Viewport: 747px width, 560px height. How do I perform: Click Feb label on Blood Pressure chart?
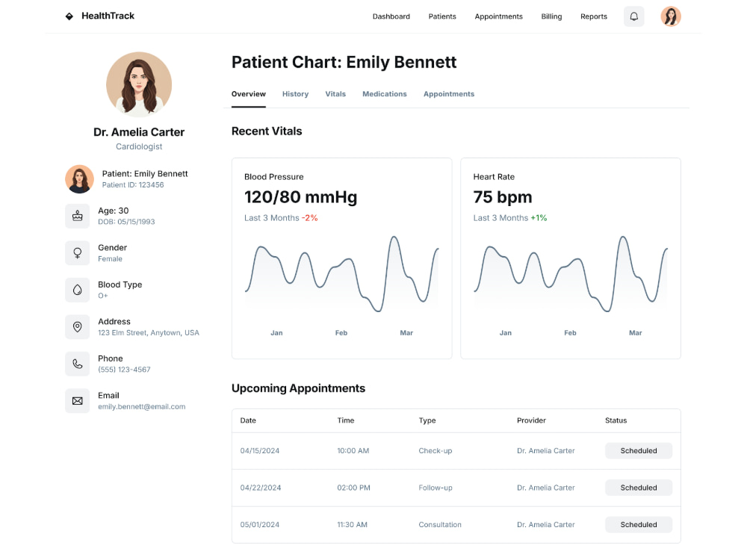341,333
